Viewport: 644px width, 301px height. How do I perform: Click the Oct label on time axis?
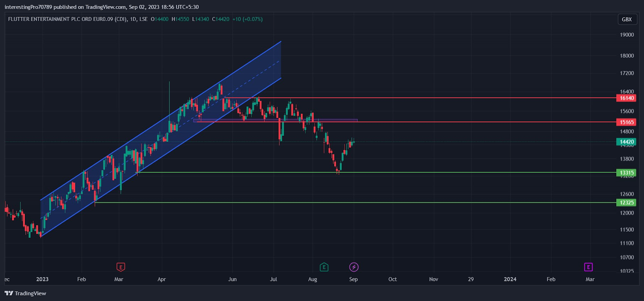pos(392,279)
